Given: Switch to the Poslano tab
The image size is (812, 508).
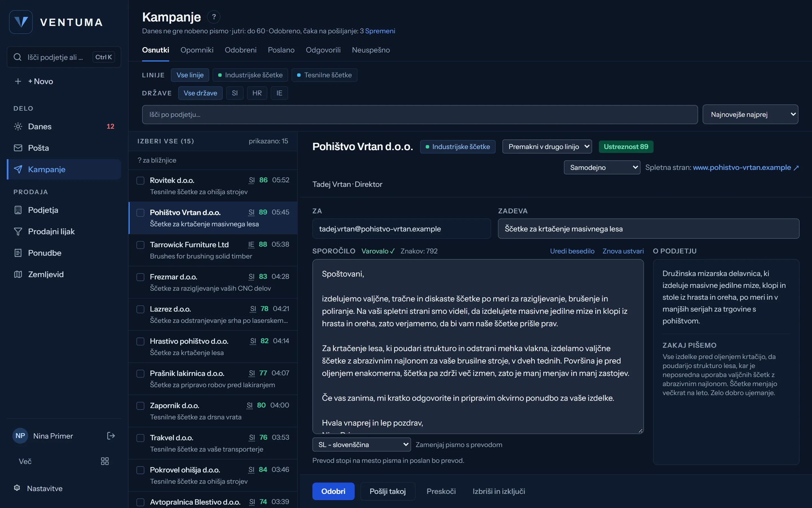Looking at the screenshot, I should click(x=281, y=50).
